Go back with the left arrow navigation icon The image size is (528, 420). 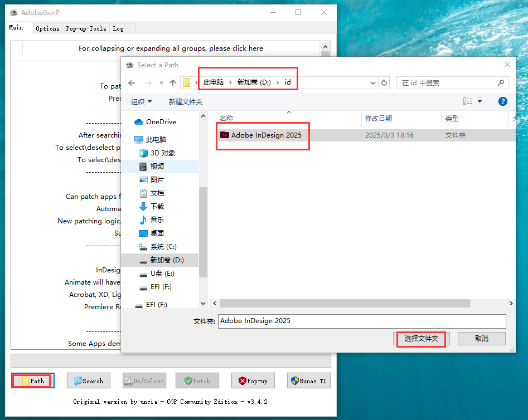pos(132,83)
